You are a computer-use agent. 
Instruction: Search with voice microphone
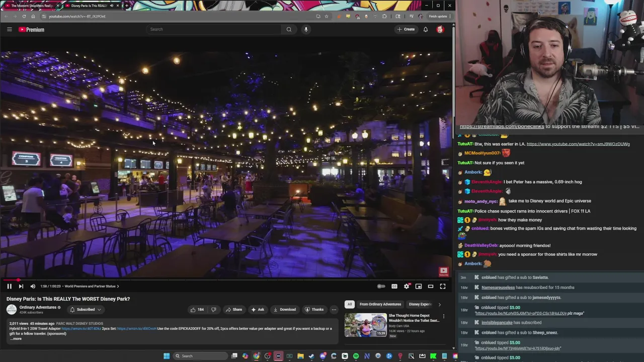pyautogui.click(x=306, y=29)
